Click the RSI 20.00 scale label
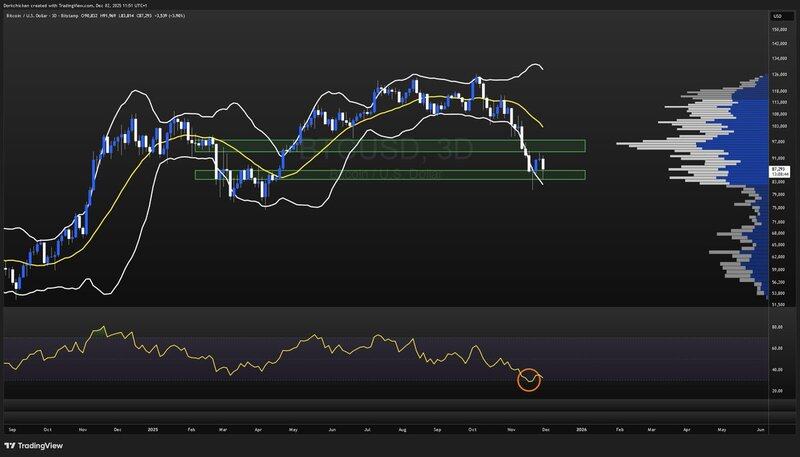The image size is (800, 457). pos(777,391)
